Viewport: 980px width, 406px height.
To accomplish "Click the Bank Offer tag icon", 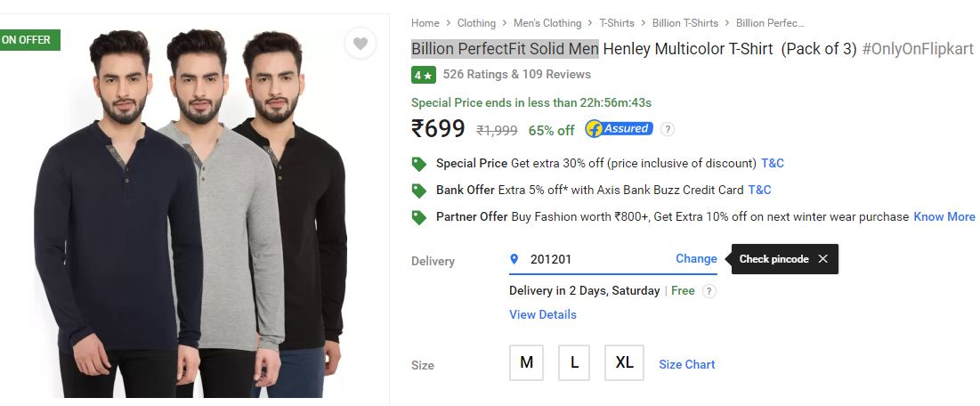I will point(418,191).
